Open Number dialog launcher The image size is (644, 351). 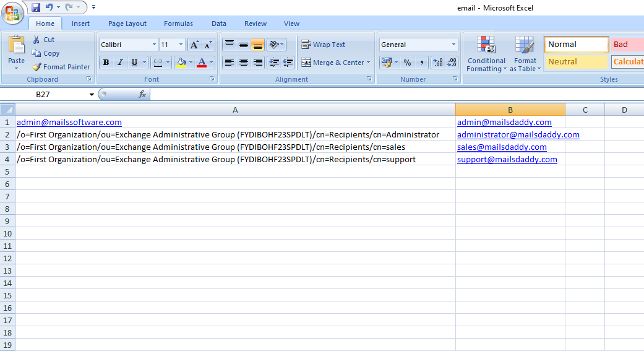[x=455, y=79]
